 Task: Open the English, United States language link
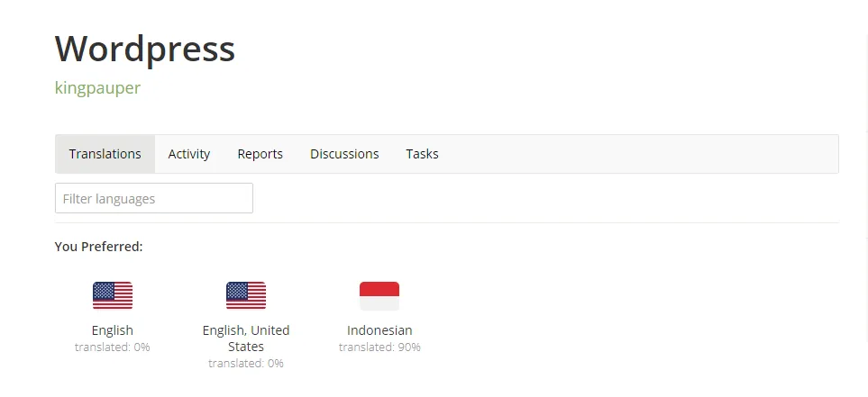pyautogui.click(x=246, y=338)
